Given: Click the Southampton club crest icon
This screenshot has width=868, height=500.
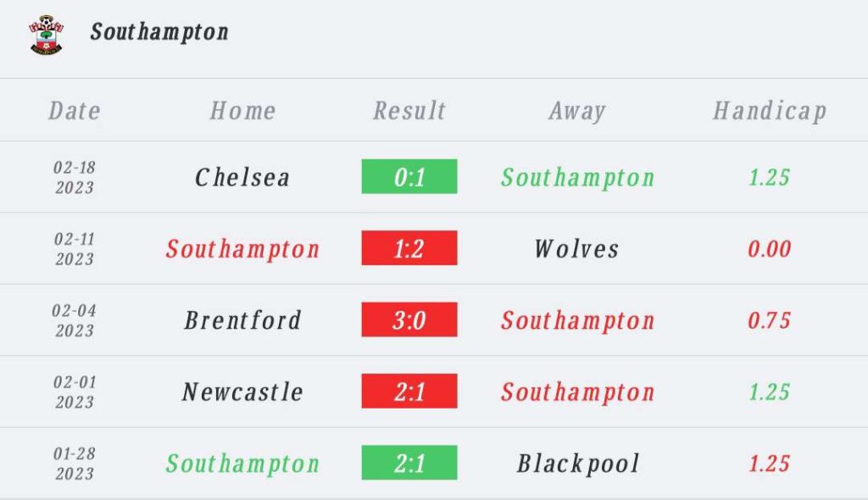Looking at the screenshot, I should click(46, 35).
